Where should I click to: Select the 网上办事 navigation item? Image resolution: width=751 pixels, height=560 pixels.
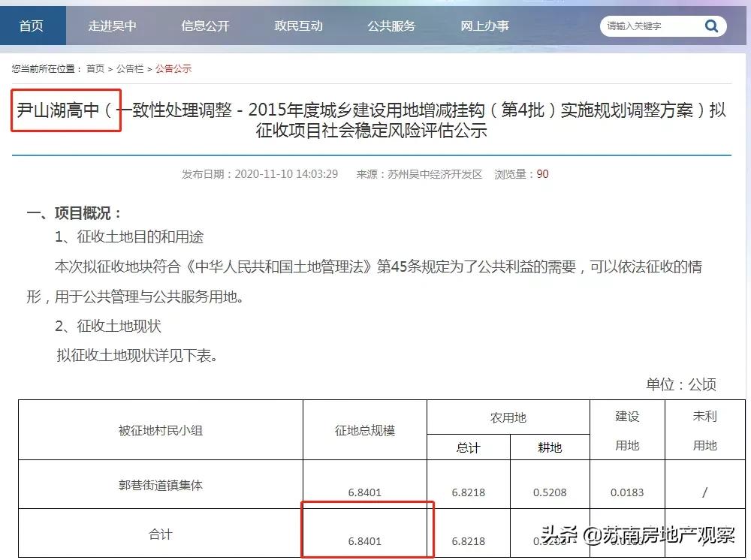click(x=483, y=25)
